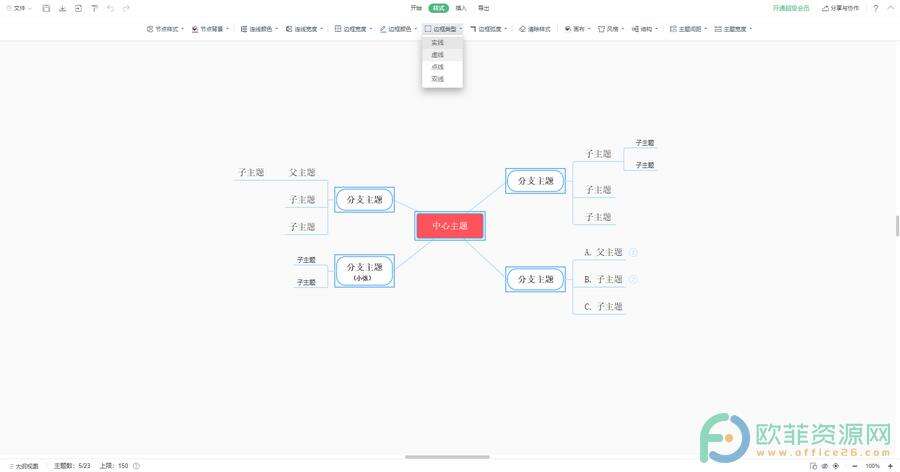Select the 分支主题 (小做) node
This screenshot has width=900, height=472.
click(x=364, y=271)
